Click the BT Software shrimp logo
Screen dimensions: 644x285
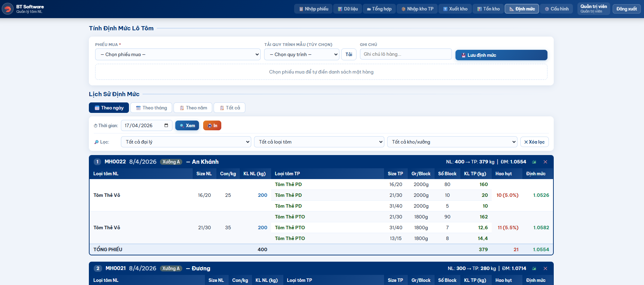8,9
